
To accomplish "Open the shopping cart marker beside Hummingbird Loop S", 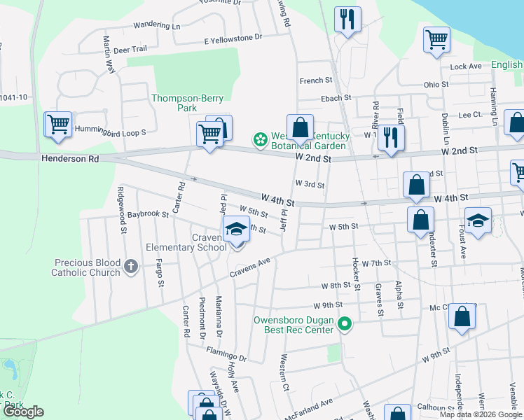I will [58, 126].
